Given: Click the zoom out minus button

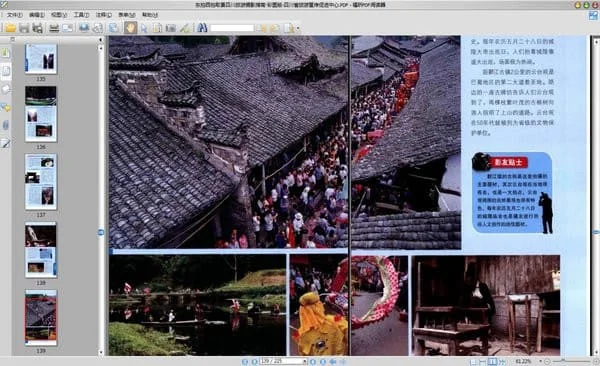Looking at the screenshot, I should [547, 361].
